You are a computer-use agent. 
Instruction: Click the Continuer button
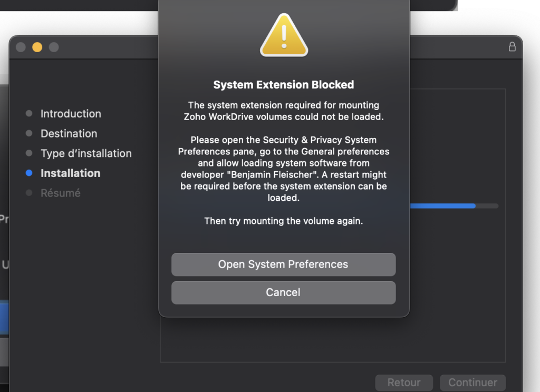pyautogui.click(x=472, y=383)
